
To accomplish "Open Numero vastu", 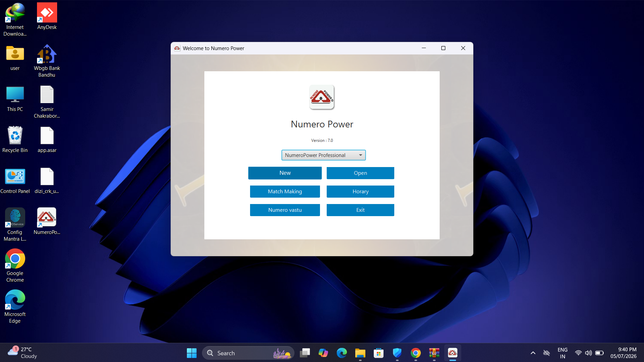I will click(x=285, y=210).
